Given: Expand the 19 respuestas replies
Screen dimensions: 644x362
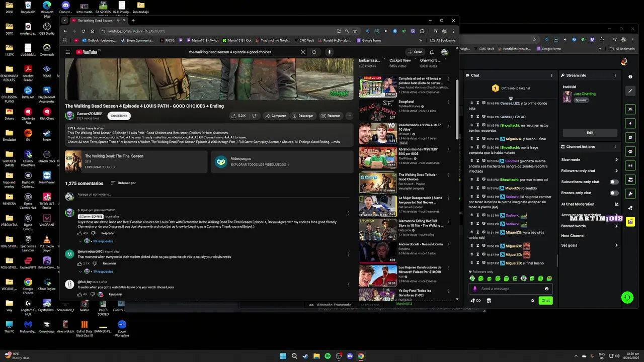Looking at the screenshot, I should point(96,271).
